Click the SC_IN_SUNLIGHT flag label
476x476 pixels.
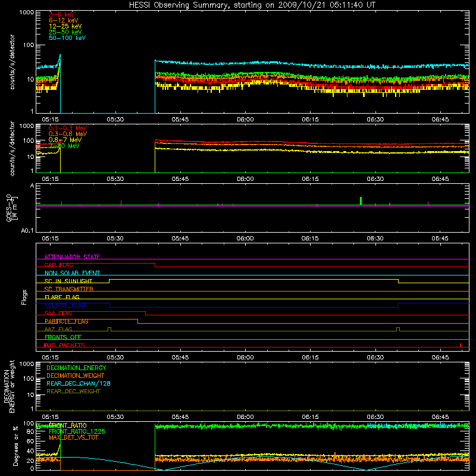point(68,281)
